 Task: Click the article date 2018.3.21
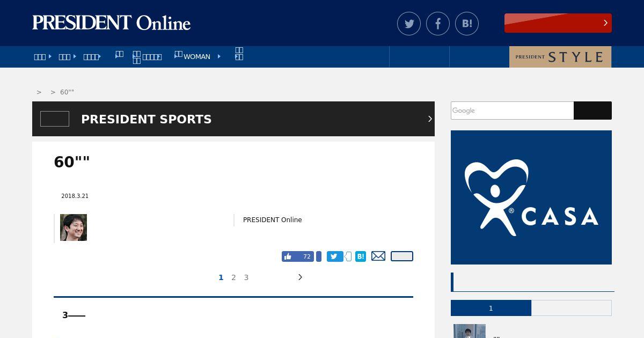coord(75,196)
